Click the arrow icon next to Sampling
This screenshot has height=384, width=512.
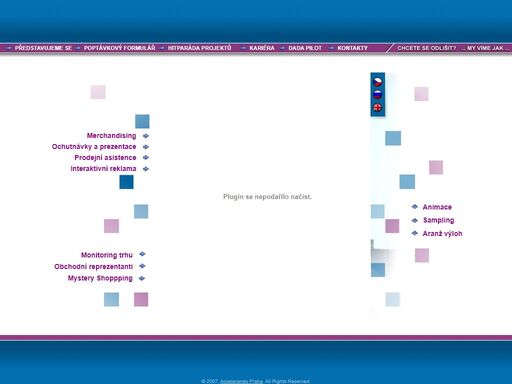(x=415, y=220)
